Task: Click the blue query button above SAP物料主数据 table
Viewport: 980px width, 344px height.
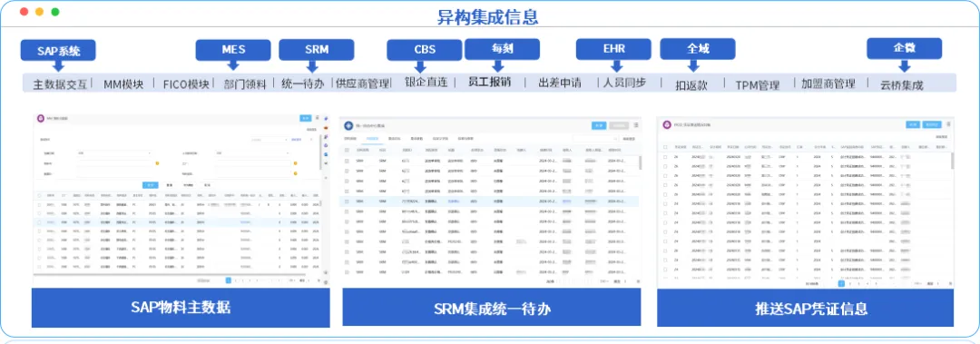Action: tap(151, 185)
